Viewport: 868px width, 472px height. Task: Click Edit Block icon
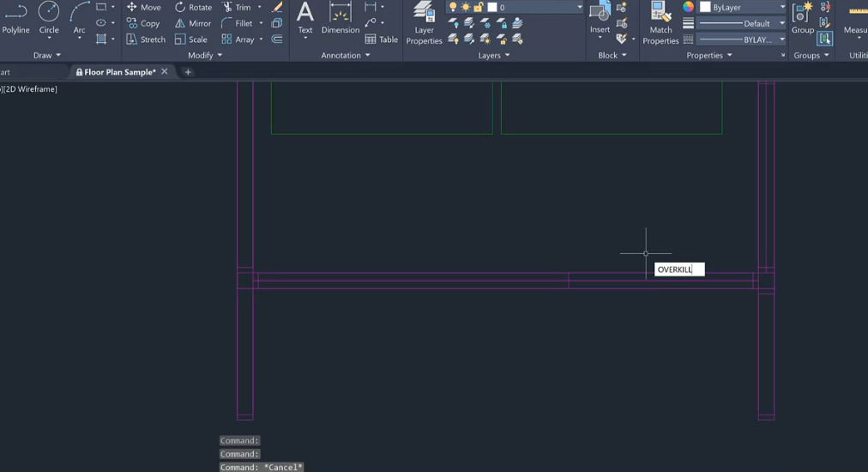[622, 23]
